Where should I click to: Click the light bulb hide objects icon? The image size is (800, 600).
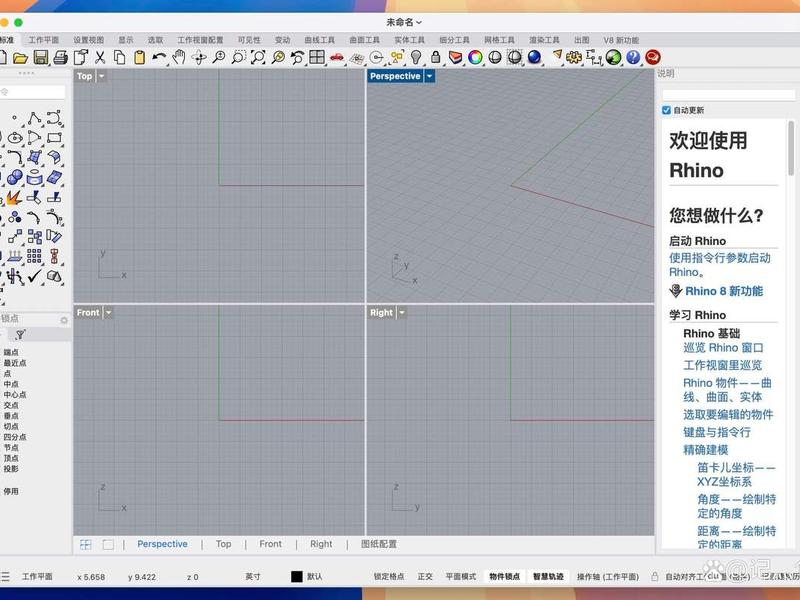pos(416,57)
